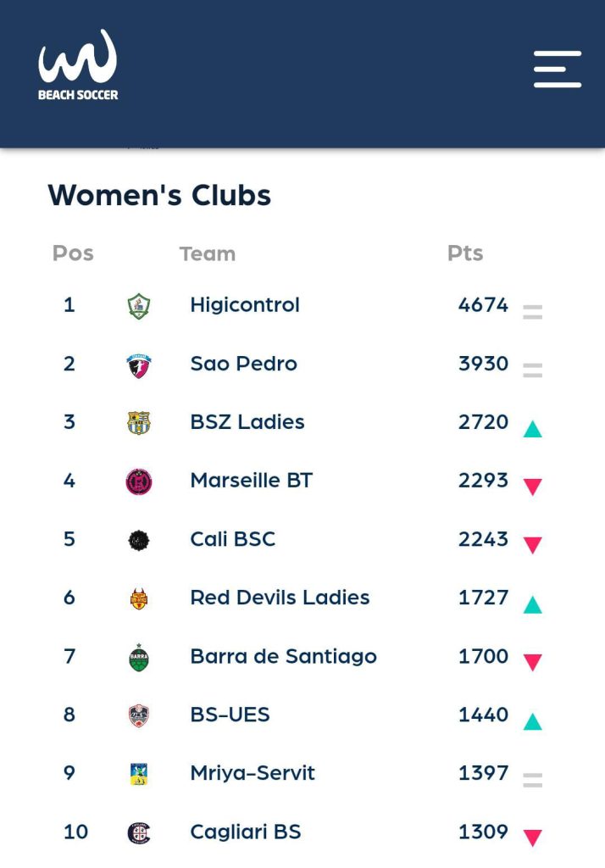
Task: Click the Cagliari BS club crest
Action: (138, 832)
